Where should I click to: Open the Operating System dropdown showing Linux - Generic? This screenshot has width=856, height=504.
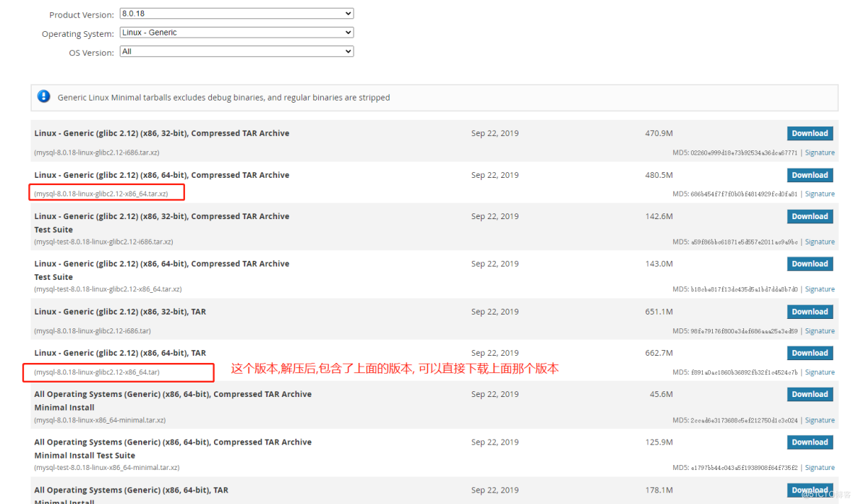pyautogui.click(x=236, y=33)
